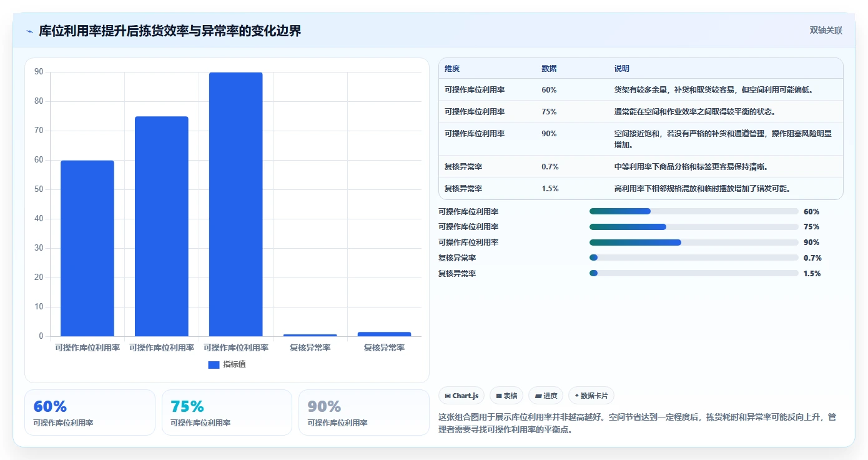Click the description starting 通常能在空间和作业效率
This screenshot has width=868, height=460.
(695, 112)
